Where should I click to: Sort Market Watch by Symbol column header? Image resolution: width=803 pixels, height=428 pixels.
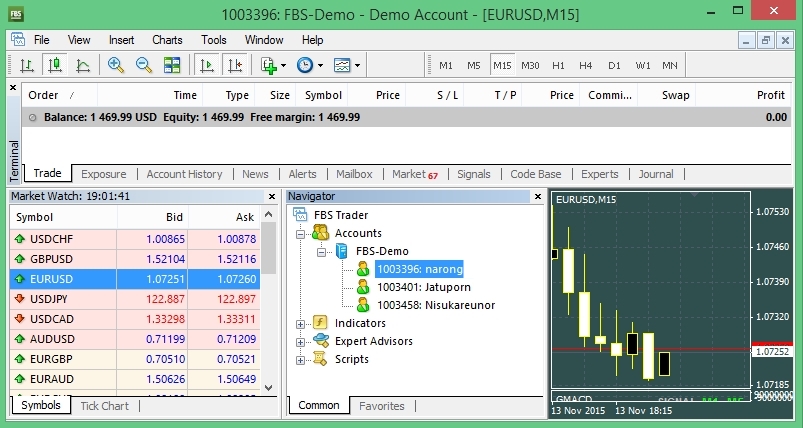64,217
